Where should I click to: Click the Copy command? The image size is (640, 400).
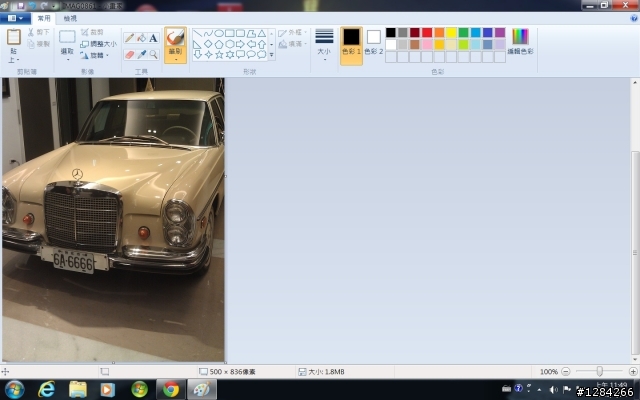39,44
